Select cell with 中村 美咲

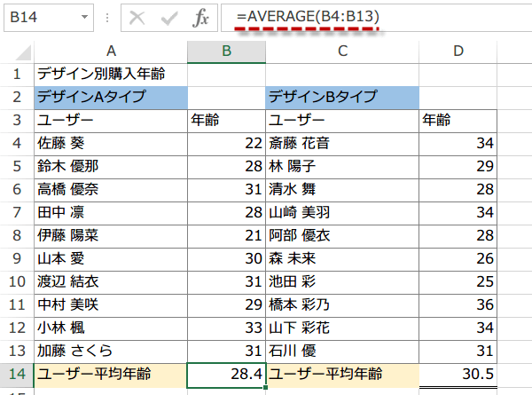[111, 305]
